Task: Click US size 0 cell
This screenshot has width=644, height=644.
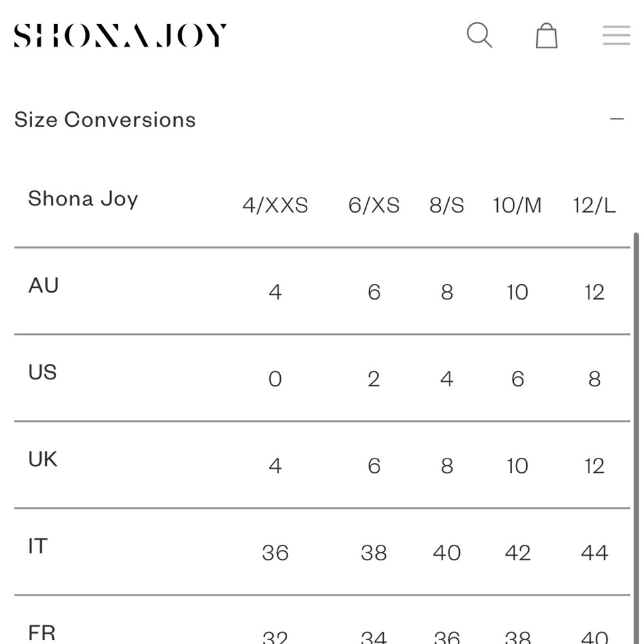Action: click(x=275, y=379)
